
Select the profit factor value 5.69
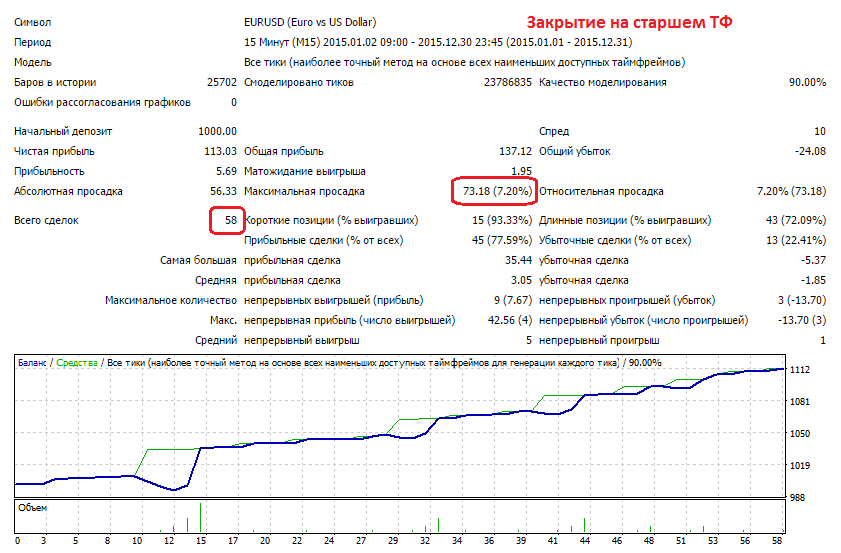(226, 171)
